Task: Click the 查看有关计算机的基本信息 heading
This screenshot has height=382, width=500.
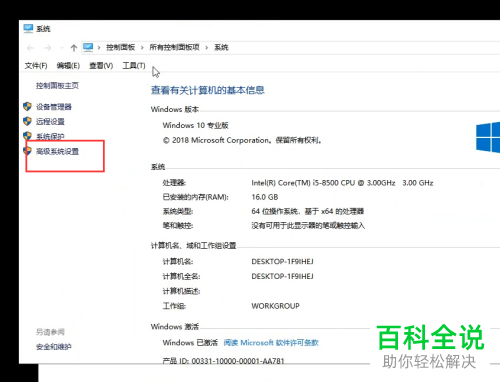Action: coord(208,90)
